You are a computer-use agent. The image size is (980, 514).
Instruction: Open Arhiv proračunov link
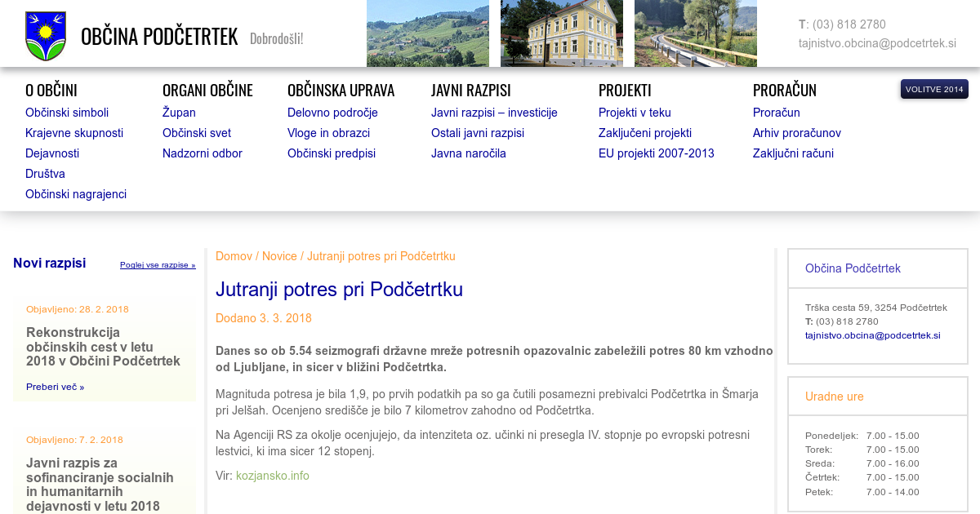796,133
